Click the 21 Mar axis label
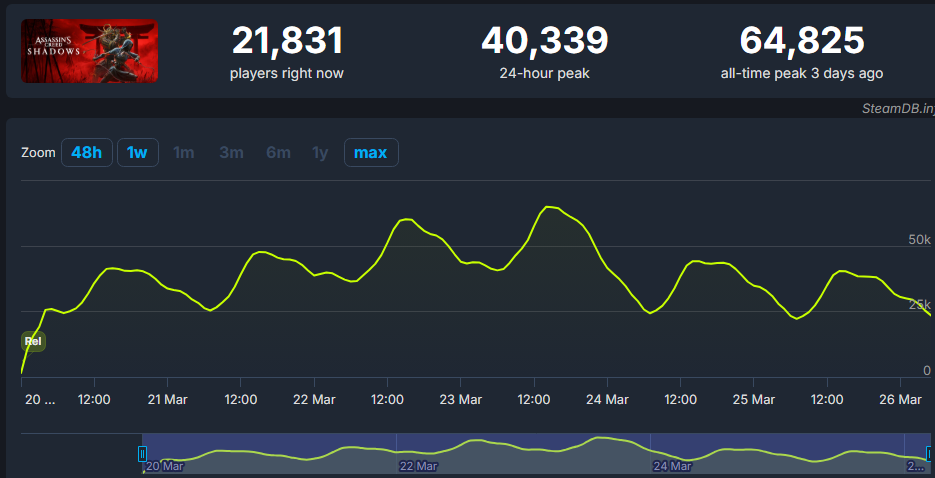The image size is (935, 478). click(168, 399)
